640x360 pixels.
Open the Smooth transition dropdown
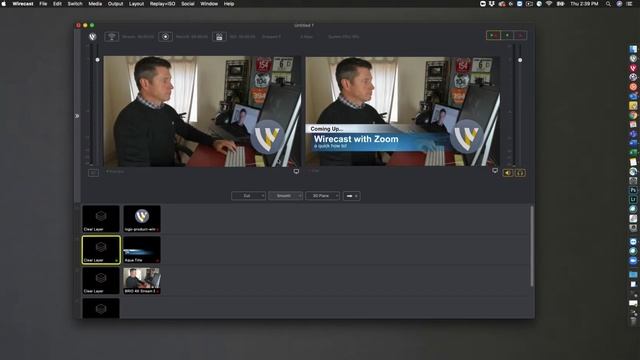point(286,196)
